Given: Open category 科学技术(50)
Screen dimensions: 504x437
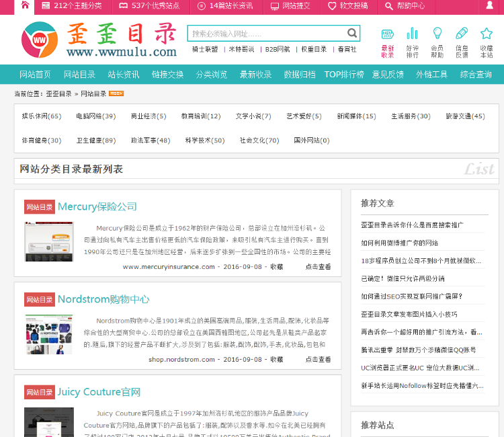Looking at the screenshot, I should tap(205, 141).
